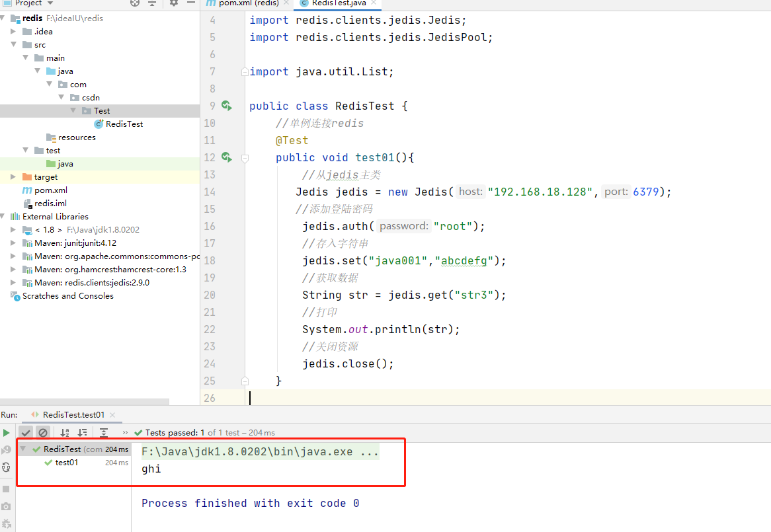Collapse the redis project root node
This screenshot has width=771, height=532.
(3, 19)
